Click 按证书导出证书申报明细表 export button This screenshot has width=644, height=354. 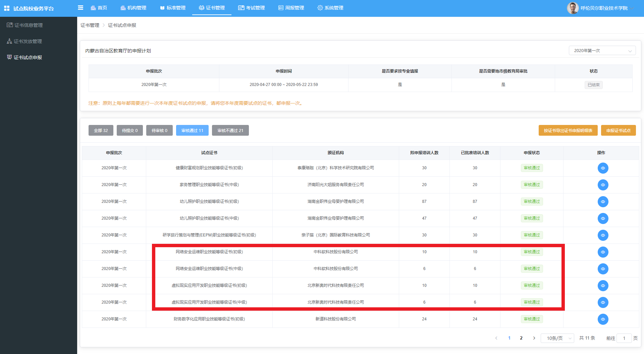pyautogui.click(x=568, y=130)
